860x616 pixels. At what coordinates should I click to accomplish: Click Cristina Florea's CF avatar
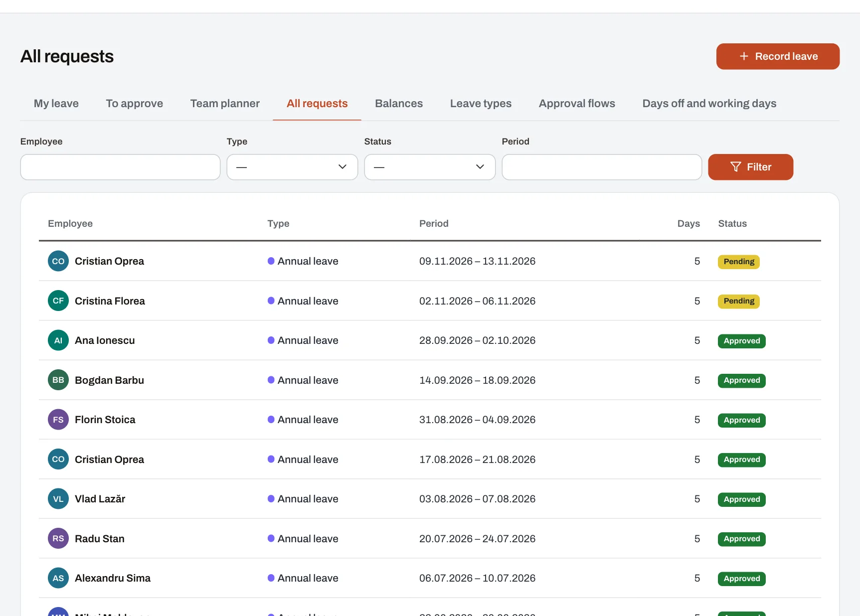click(58, 301)
